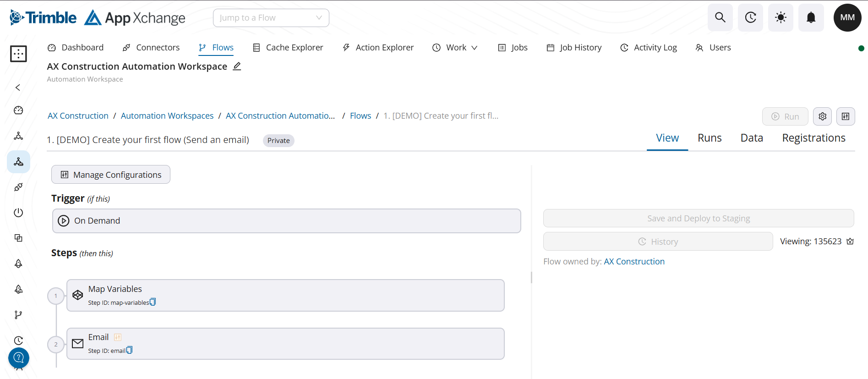Click the upper rocket icon in sidebar
The width and height of the screenshot is (868, 379).
18,264
